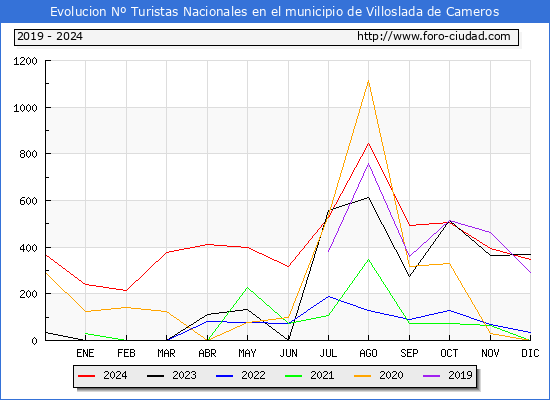Click the 200 y-axis value
Image resolution: width=550 pixels, height=400 pixels.
tap(28, 294)
